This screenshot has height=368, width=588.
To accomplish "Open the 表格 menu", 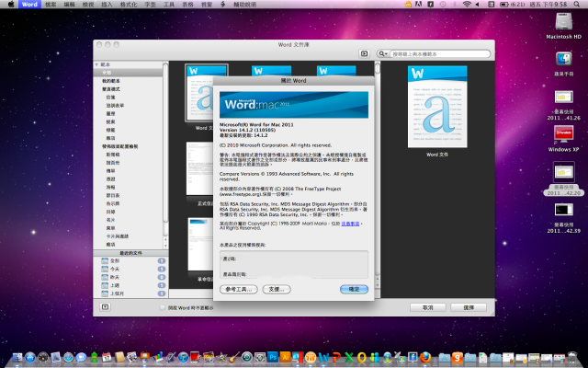I will pyautogui.click(x=187, y=4).
